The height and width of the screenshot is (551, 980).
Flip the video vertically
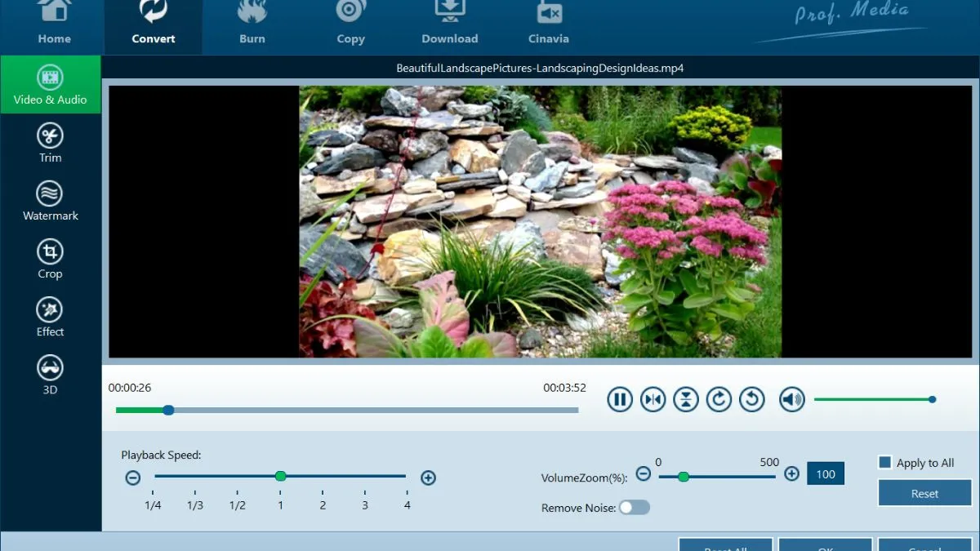(686, 399)
